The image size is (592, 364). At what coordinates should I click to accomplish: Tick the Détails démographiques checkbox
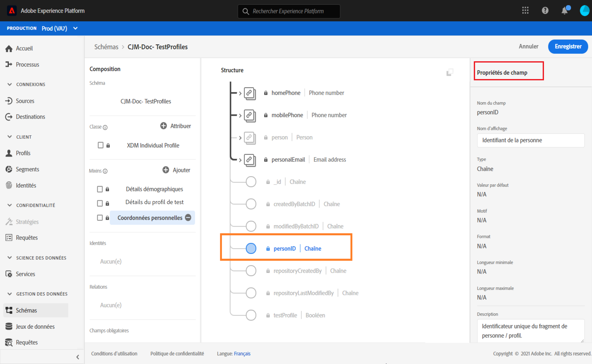click(x=100, y=189)
